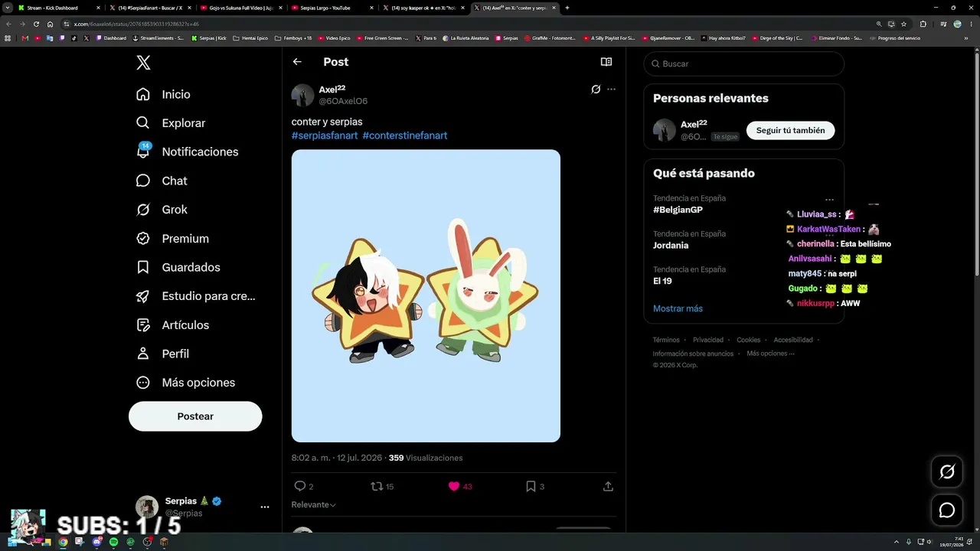This screenshot has height=551, width=980.
Task: Click the Grok icon on Axel's post
Action: pos(596,90)
